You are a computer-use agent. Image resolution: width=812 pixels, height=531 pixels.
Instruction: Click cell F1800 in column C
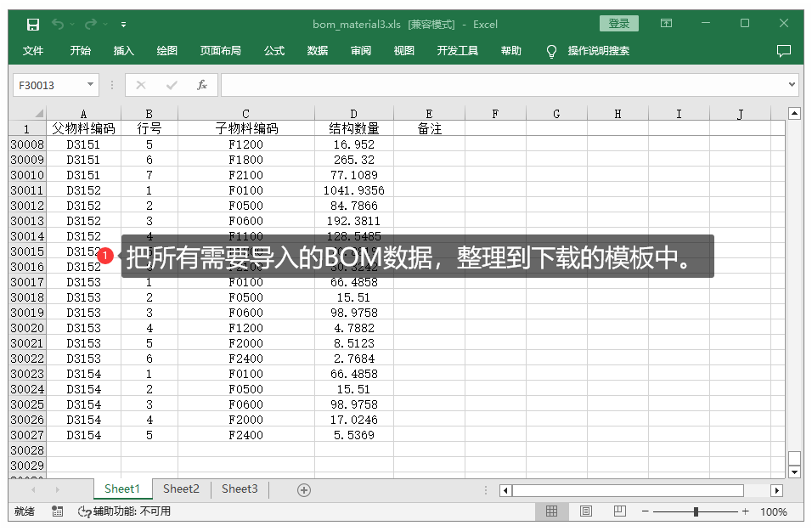tap(246, 160)
